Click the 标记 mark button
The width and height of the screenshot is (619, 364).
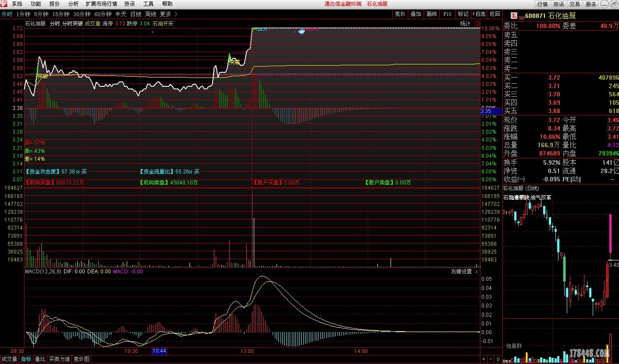coord(463,14)
